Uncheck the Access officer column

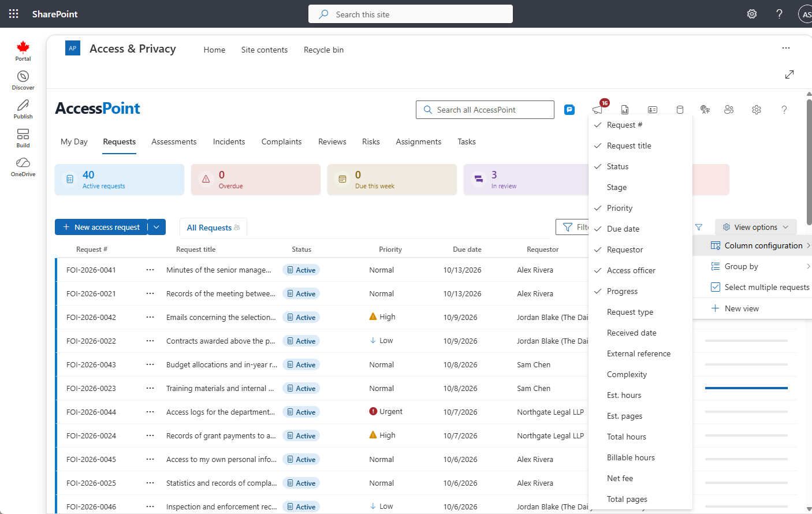640,270
